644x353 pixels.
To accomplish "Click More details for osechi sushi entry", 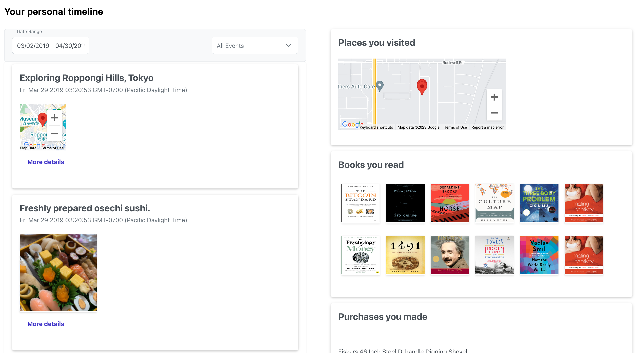I will [x=46, y=324].
